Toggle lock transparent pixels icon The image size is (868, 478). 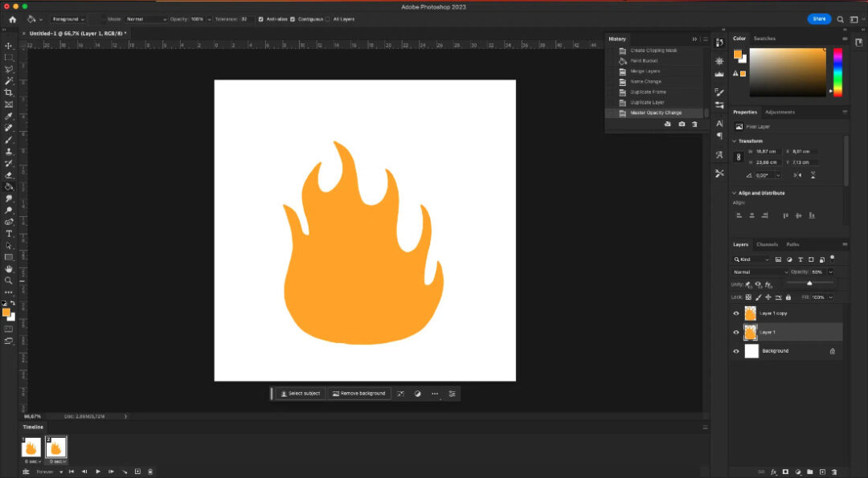tap(748, 297)
